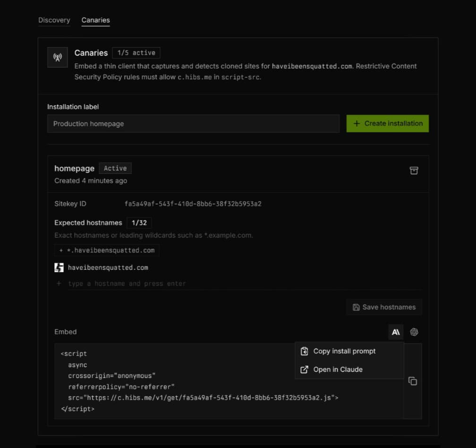This screenshot has width=476, height=448.
Task: Open the Anthropic Claude install options
Action: click(x=396, y=332)
